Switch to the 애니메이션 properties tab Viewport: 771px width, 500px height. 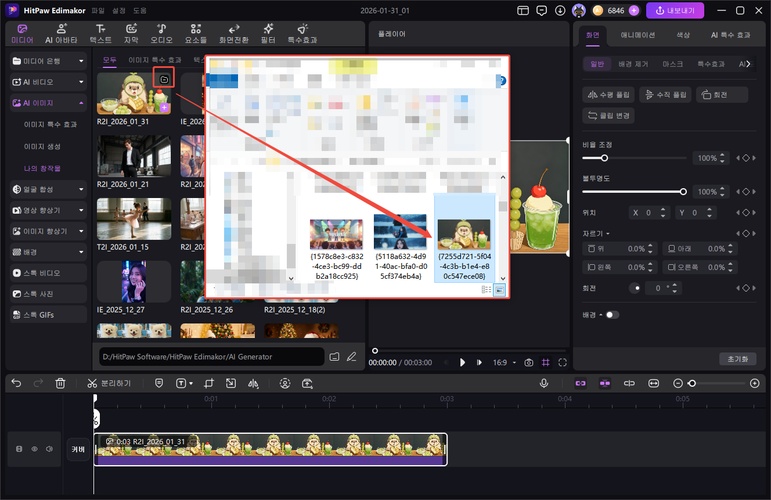[638, 34]
